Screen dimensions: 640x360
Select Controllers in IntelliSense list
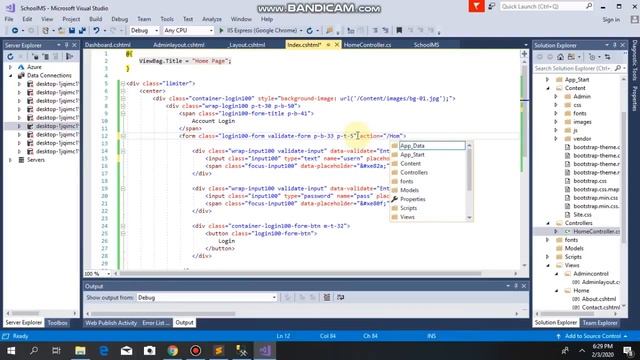(x=414, y=173)
